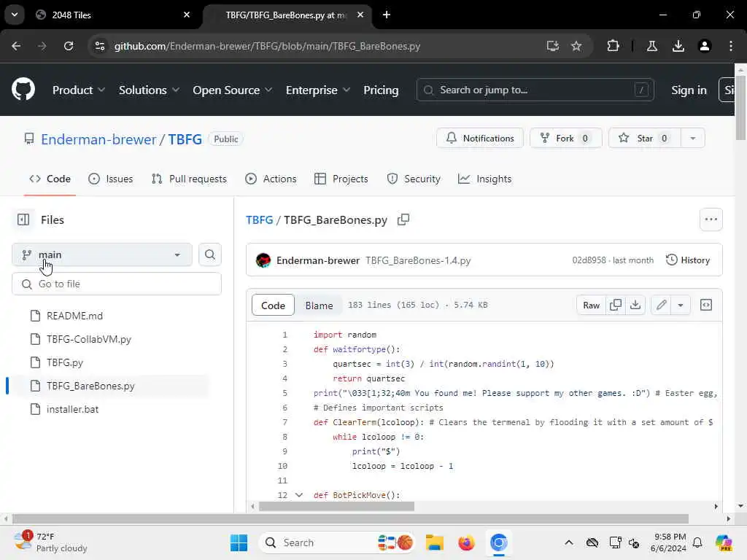Launch File Explorer from taskbar

[435, 542]
